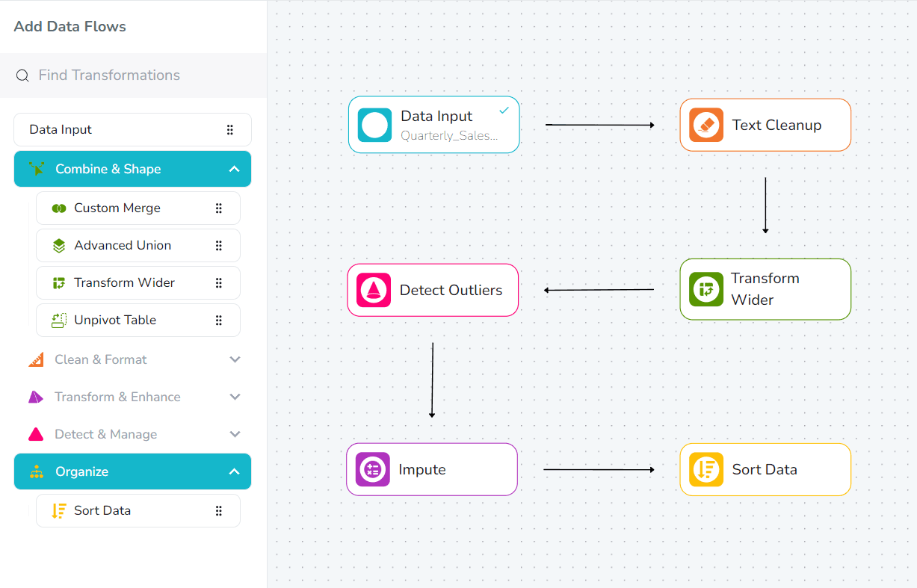Select the Sort Data yellow icon on canvas
The height and width of the screenshot is (588, 917).
[x=705, y=469]
